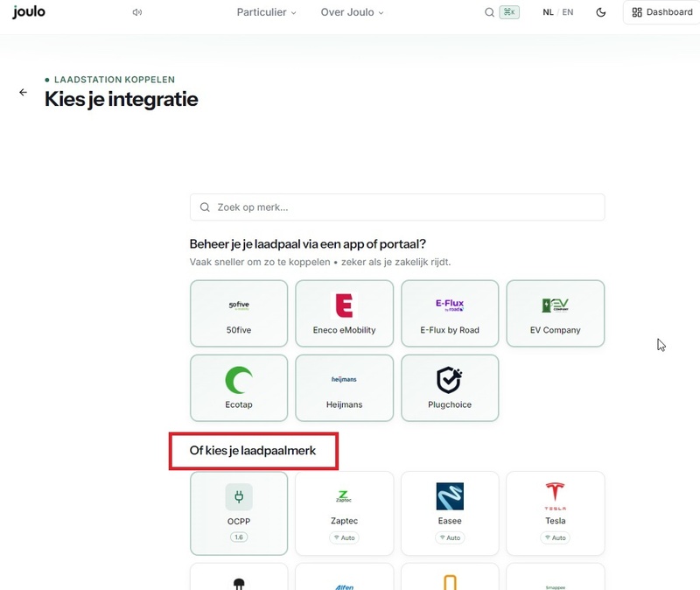This screenshot has height=590, width=700.
Task: Open search via magnifier icon in header
Action: 489,12
